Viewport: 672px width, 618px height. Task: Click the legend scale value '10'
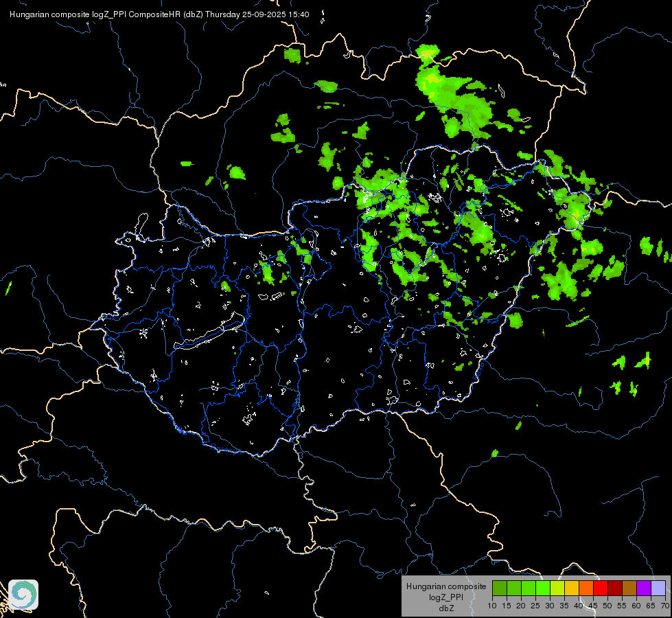(492, 606)
